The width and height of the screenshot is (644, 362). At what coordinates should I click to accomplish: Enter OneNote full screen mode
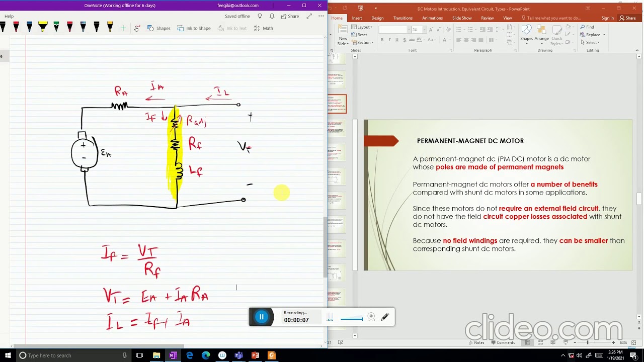coord(309,16)
